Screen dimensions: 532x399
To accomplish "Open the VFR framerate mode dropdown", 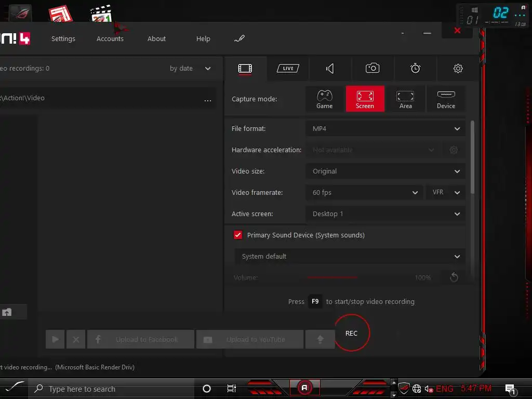I will coord(445,192).
